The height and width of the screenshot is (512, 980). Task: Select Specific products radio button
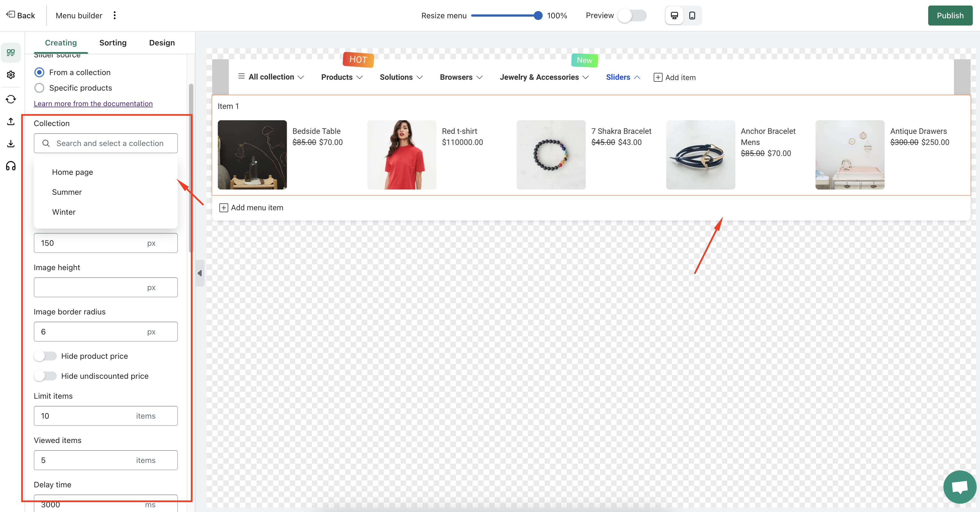tap(39, 88)
